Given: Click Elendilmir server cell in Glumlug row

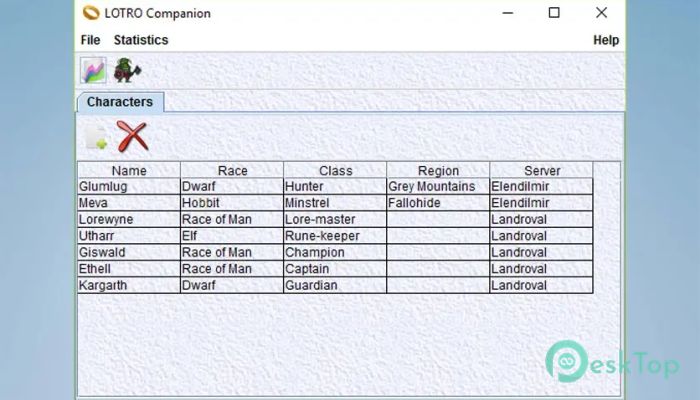Looking at the screenshot, I should point(542,187).
